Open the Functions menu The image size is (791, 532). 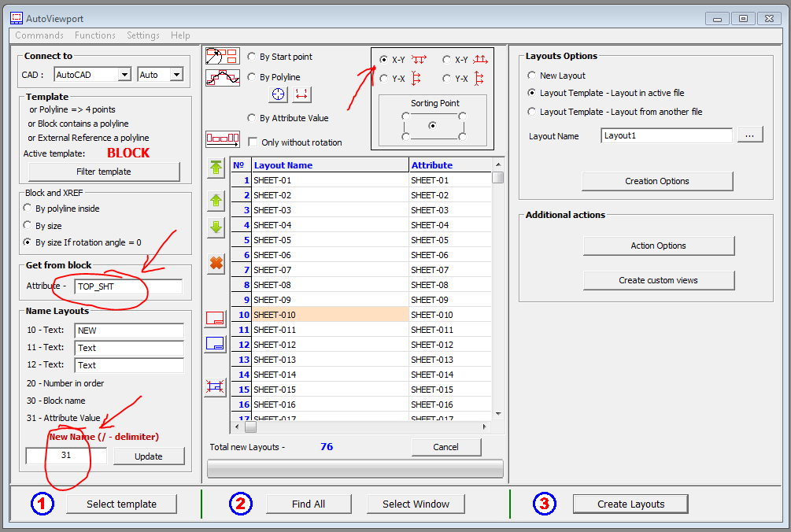coord(94,35)
